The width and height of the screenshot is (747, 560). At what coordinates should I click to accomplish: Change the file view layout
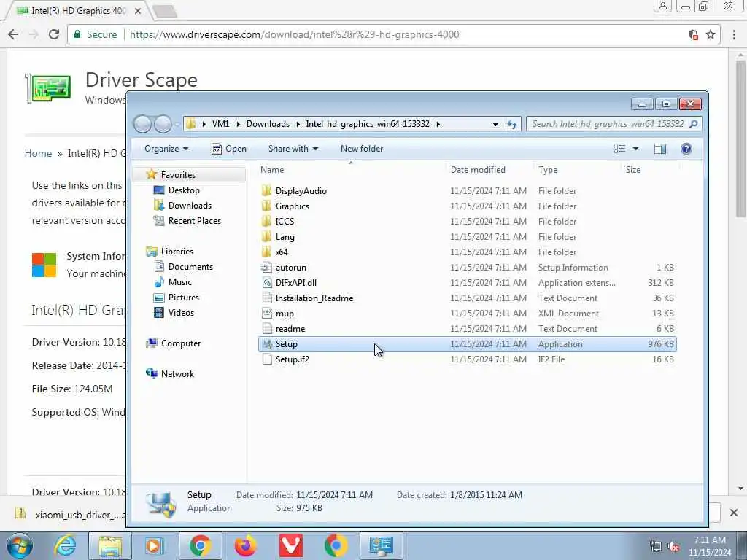coord(620,149)
